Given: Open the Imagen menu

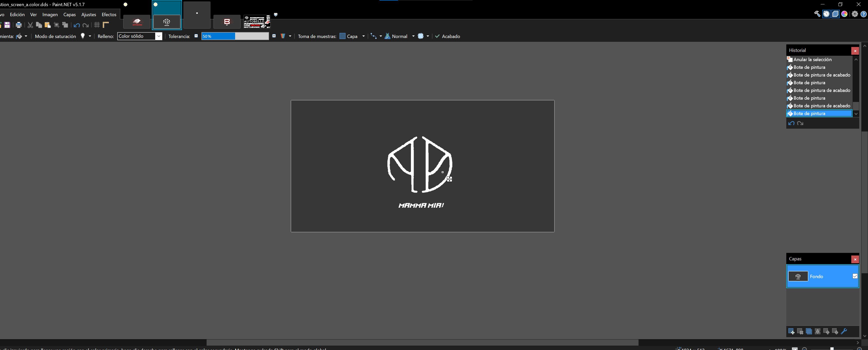Looking at the screenshot, I should click(x=50, y=14).
